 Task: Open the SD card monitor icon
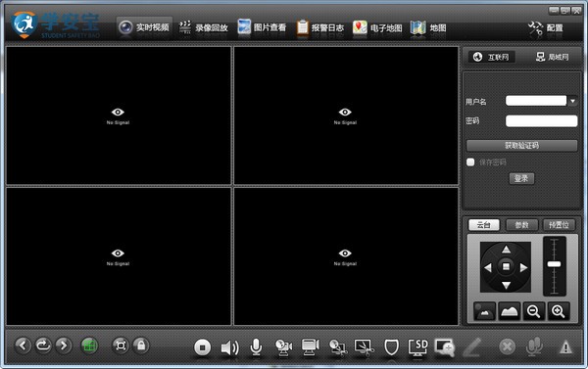[x=417, y=347]
